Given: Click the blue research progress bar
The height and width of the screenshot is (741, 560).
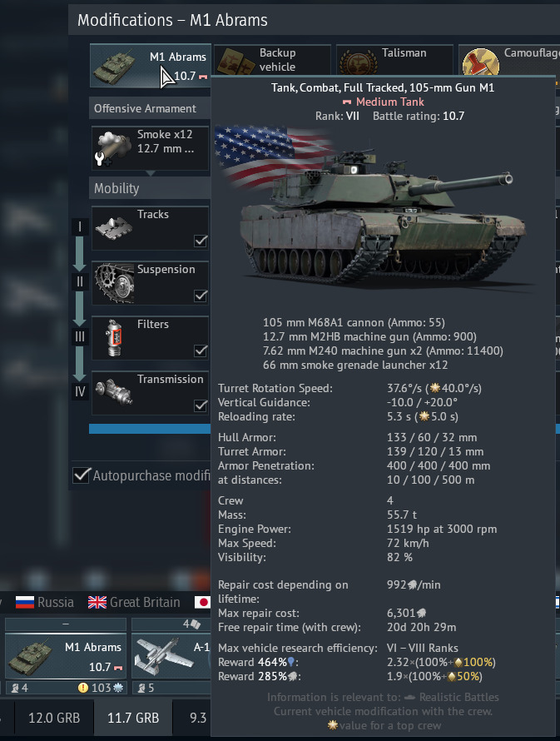Looking at the screenshot, I should click(150, 429).
